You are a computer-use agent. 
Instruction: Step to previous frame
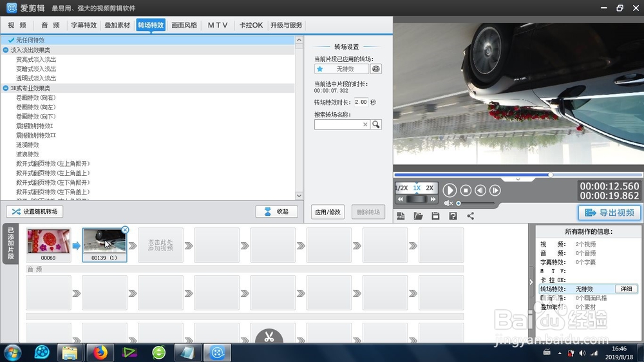click(480, 190)
